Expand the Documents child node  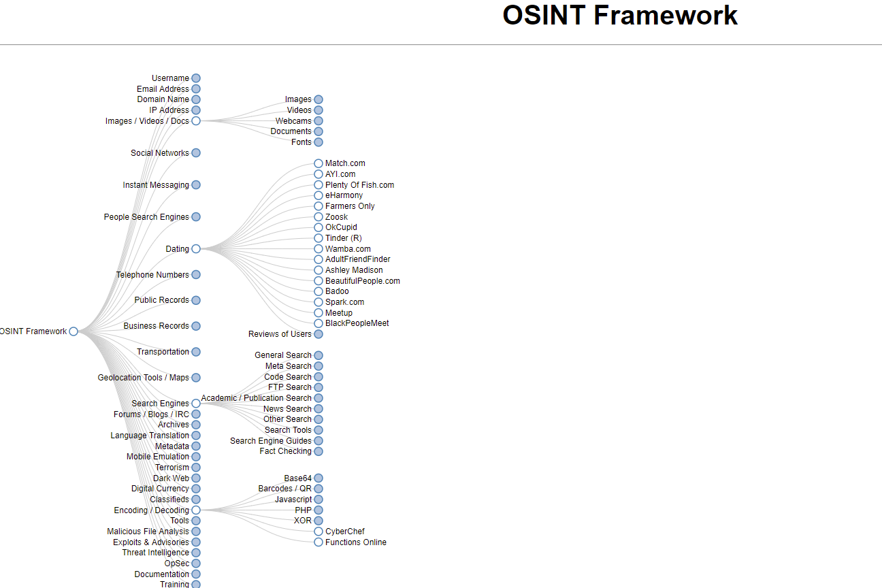(x=318, y=131)
